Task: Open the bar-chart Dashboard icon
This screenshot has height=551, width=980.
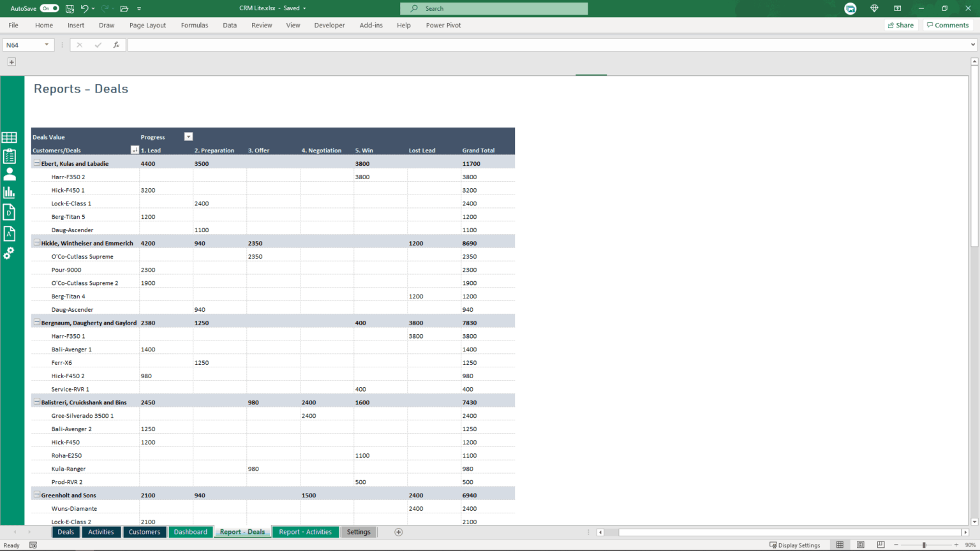Action: pyautogui.click(x=9, y=191)
